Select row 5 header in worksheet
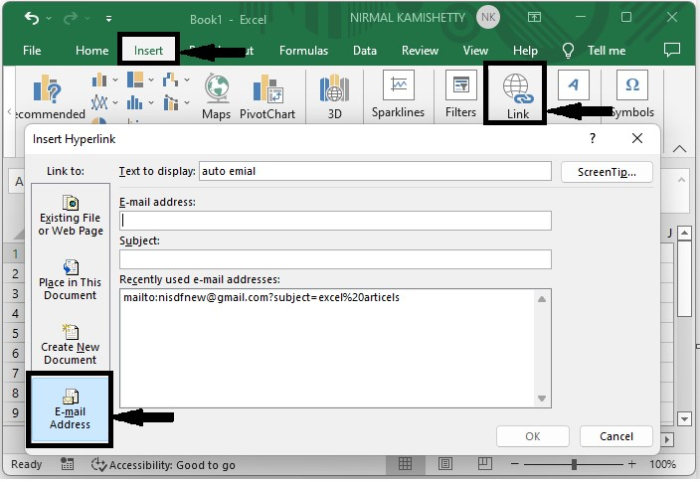Viewport: 700px width, 482px height. 15,333
